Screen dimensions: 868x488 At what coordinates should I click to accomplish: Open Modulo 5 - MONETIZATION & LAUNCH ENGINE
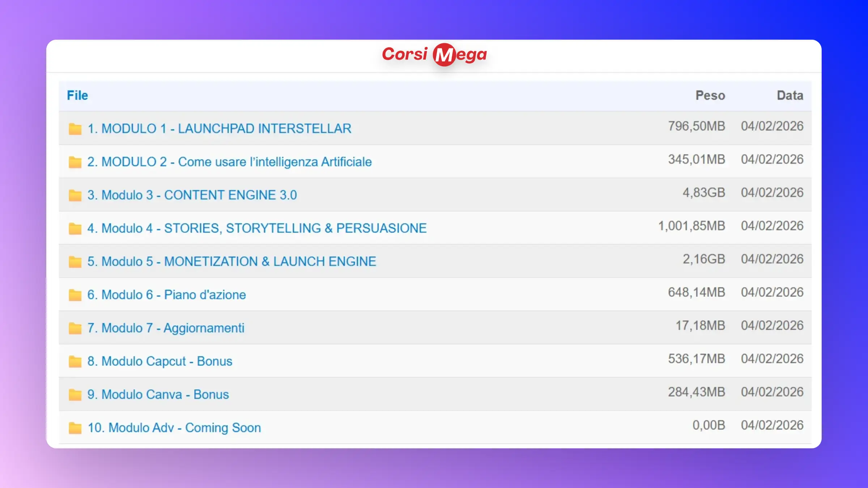pos(231,262)
